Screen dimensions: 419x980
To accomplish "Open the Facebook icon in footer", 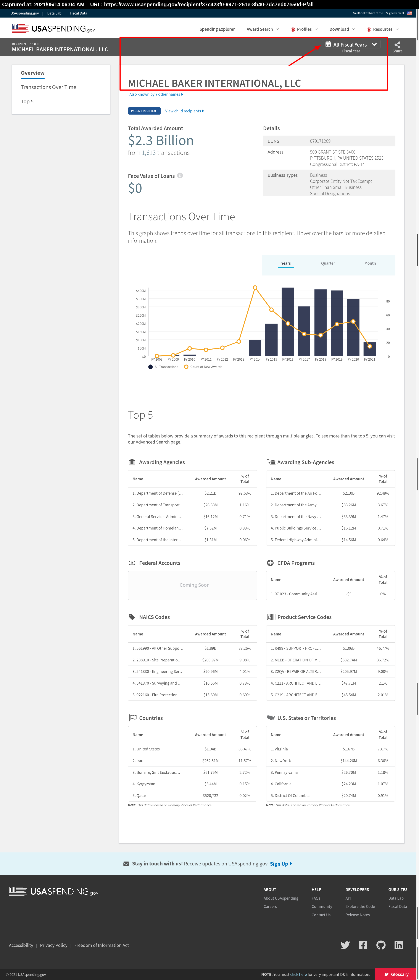I will 363,945.
